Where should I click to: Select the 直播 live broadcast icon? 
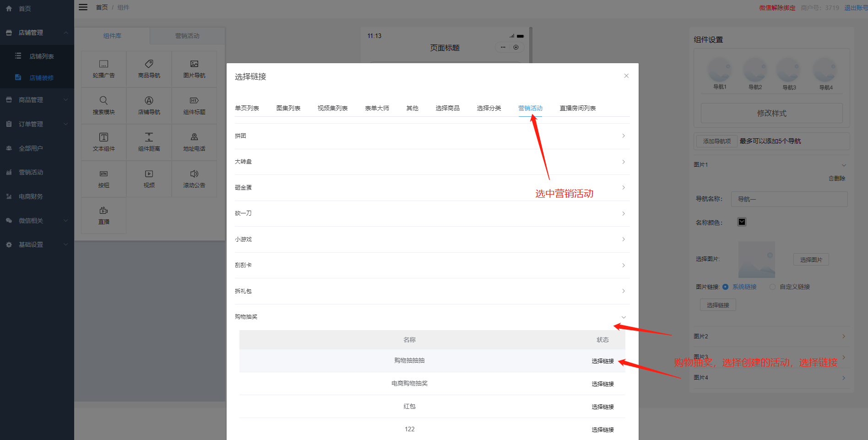[104, 211]
